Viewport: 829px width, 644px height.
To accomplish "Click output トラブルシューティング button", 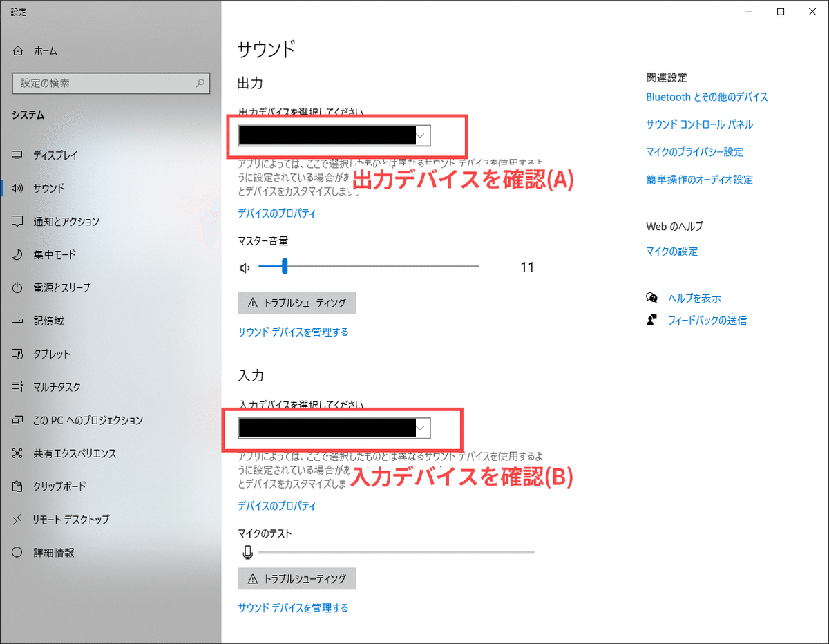I will pyautogui.click(x=296, y=303).
